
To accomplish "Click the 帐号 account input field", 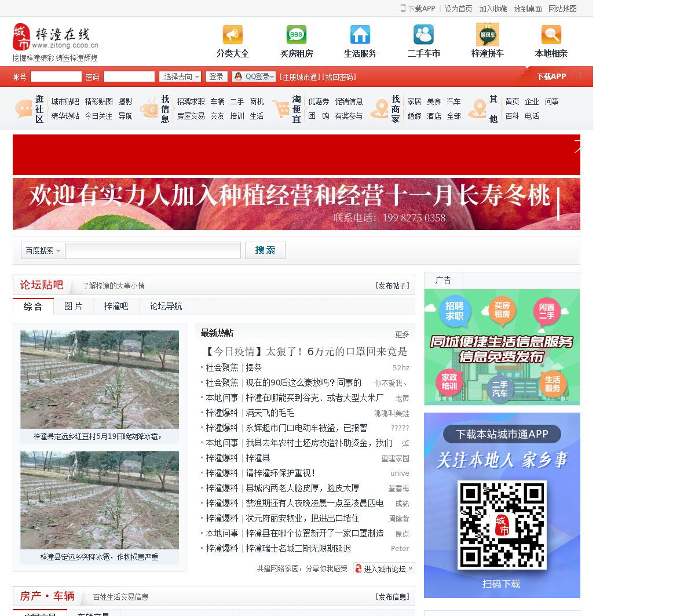I will tap(56, 76).
